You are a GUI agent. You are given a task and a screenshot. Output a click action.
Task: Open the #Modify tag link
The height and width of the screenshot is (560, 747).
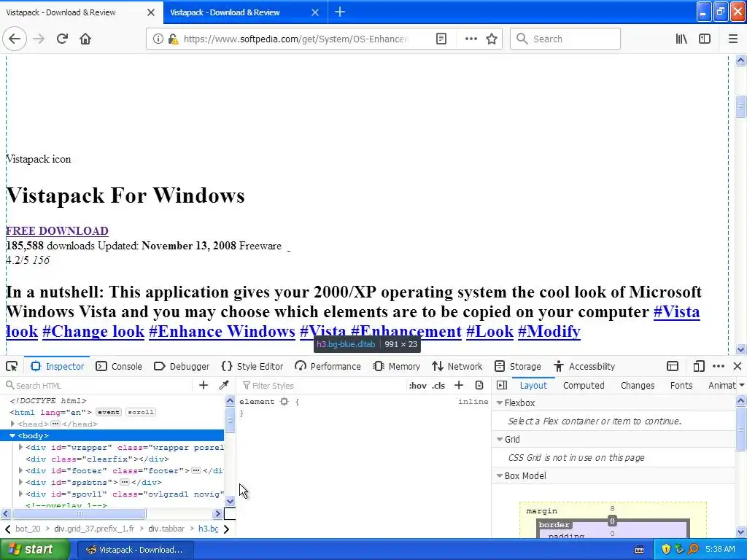pyautogui.click(x=549, y=332)
